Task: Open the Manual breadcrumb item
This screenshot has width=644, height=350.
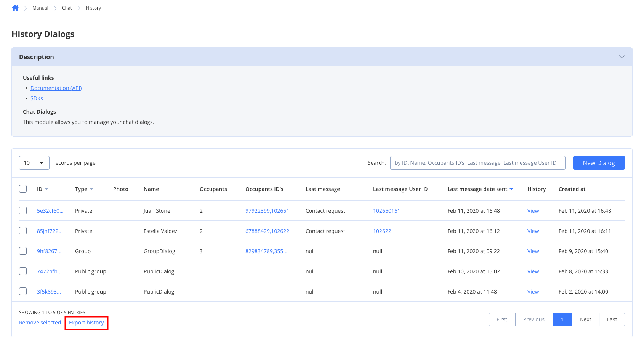Action: point(40,8)
